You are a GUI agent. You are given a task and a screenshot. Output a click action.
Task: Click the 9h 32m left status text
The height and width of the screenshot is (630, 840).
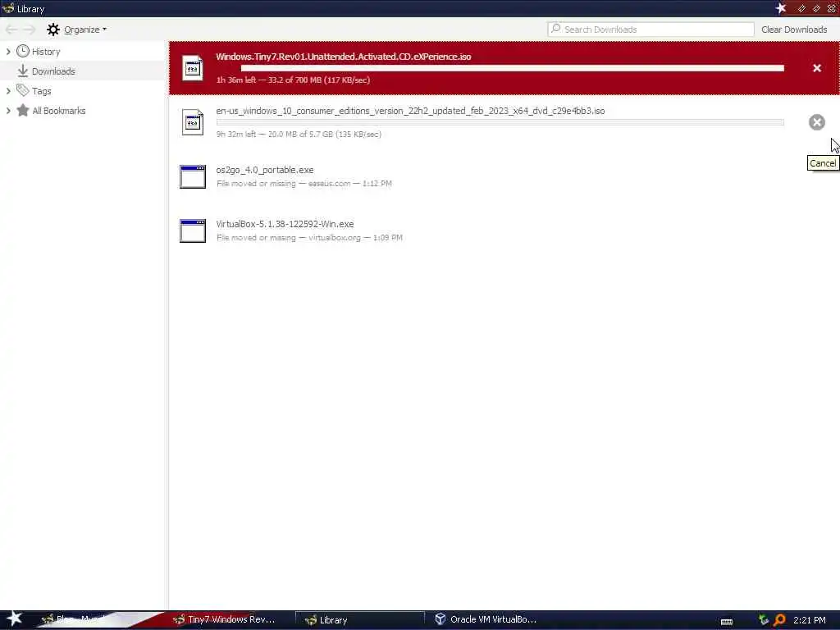click(299, 134)
